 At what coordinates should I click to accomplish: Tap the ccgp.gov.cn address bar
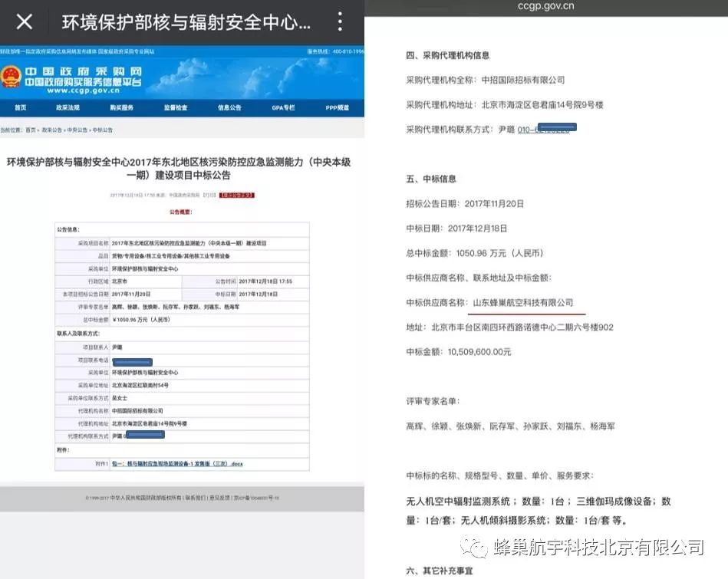point(545,7)
